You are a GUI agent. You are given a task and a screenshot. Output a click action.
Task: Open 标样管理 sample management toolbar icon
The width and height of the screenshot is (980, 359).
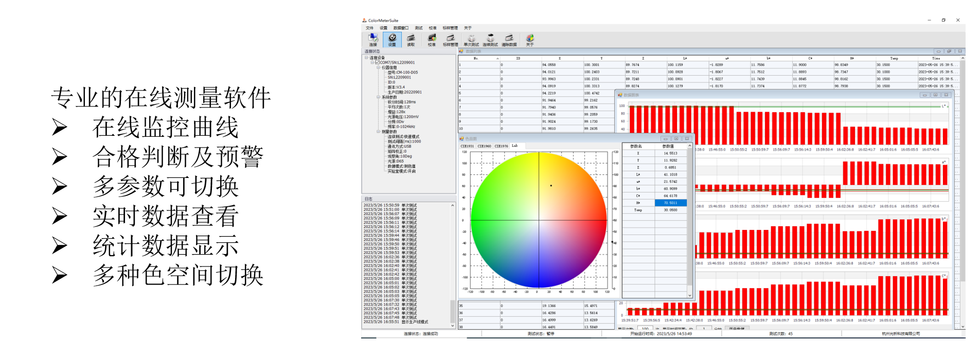tap(450, 40)
